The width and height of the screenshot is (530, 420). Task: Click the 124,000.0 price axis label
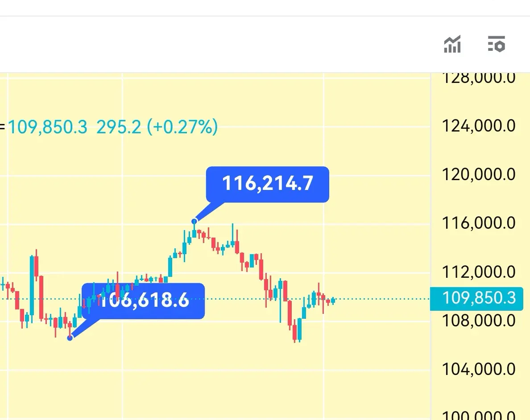(479, 126)
